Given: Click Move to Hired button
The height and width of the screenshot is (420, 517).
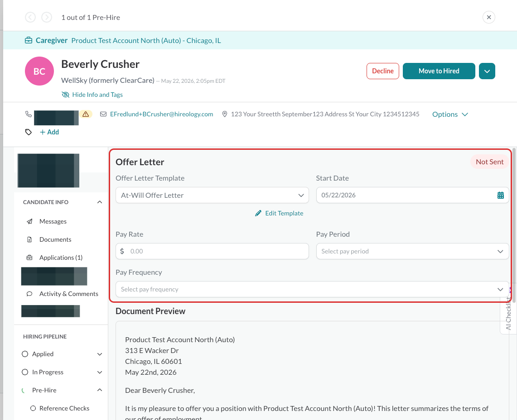Looking at the screenshot, I should click(x=439, y=71).
